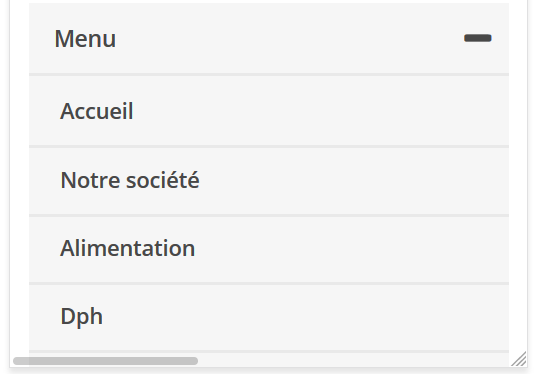Click the corner resize grip icon

coord(519,359)
